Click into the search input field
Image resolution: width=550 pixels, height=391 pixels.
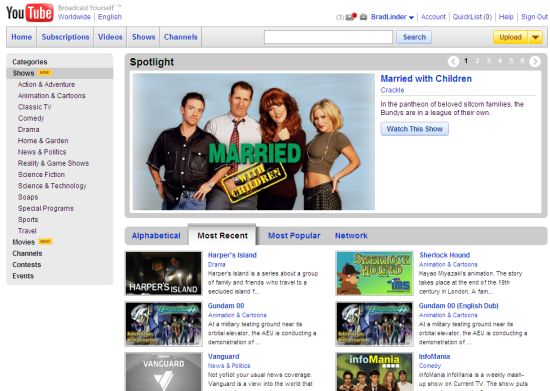[x=328, y=37]
